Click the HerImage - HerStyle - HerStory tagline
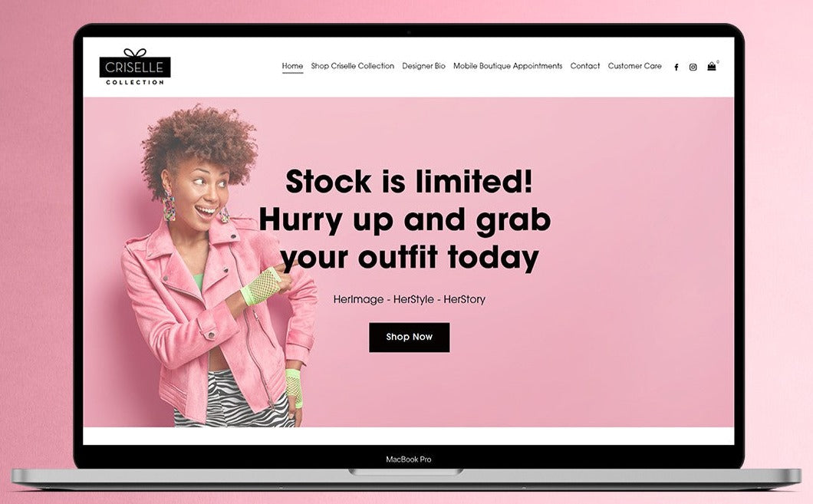Screen dimensions: 813x504 409,299
